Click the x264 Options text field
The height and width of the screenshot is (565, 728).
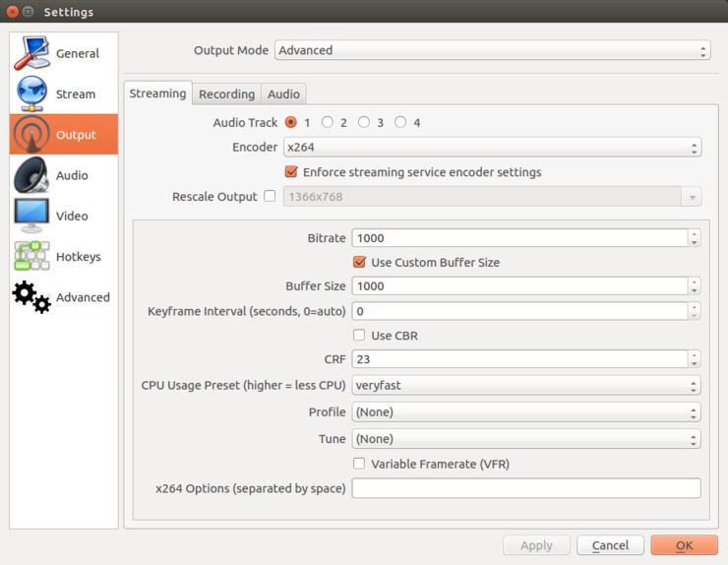coord(526,488)
